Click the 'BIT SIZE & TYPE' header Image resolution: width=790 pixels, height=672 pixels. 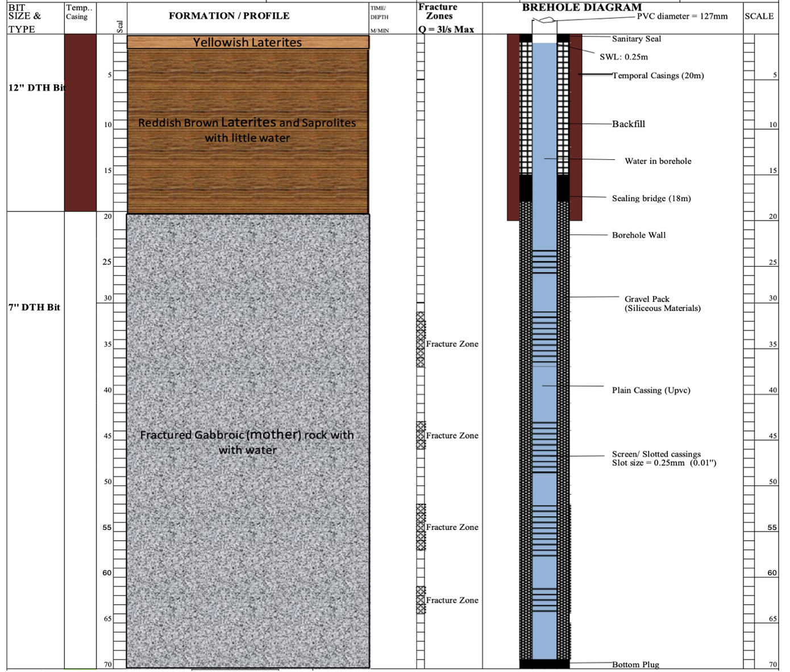tap(25, 18)
